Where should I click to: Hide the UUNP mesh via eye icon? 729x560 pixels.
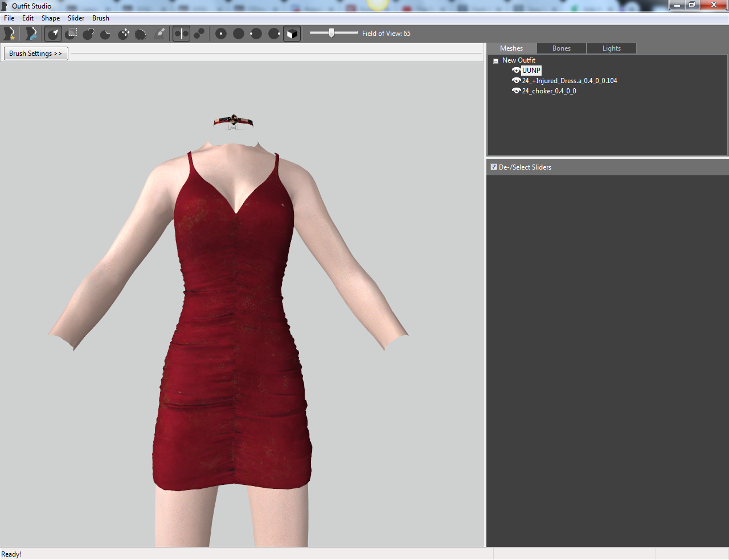[x=516, y=71]
